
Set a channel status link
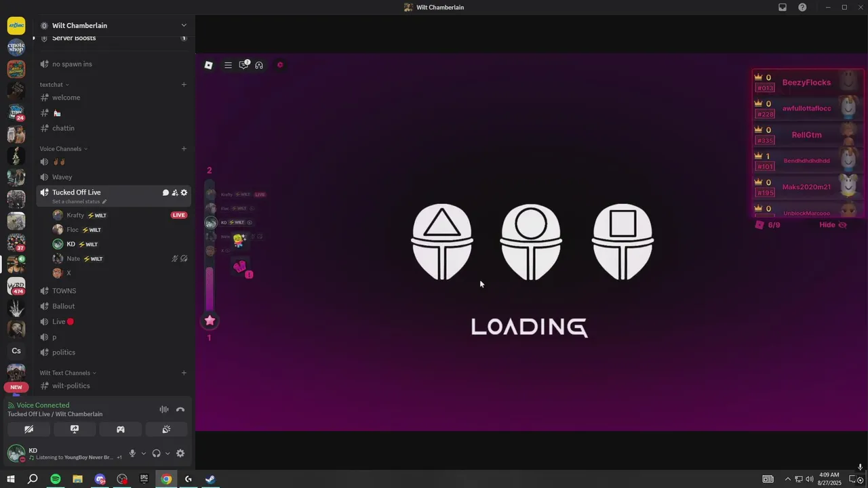point(79,201)
